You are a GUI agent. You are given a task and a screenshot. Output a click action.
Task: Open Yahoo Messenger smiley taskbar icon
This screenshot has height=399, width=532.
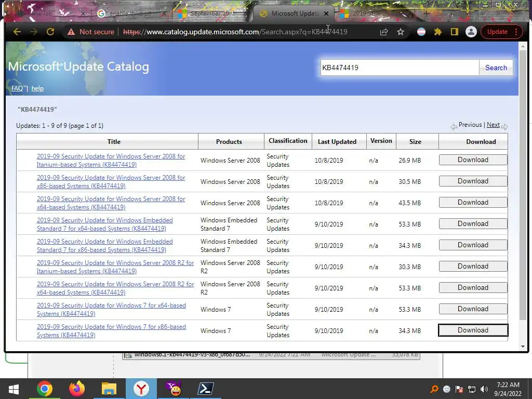(174, 389)
